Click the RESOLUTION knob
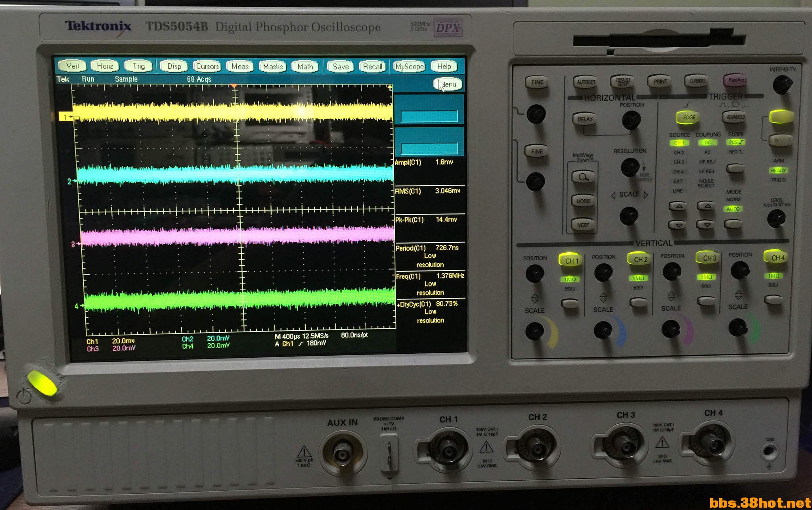812x510 pixels. (630, 167)
